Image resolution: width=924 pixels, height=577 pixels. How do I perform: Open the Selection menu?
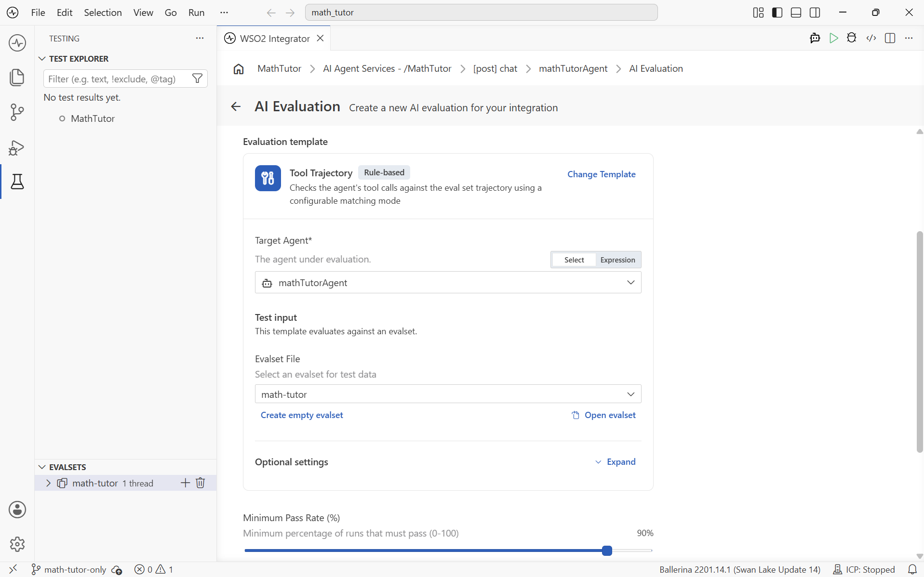coord(103,13)
